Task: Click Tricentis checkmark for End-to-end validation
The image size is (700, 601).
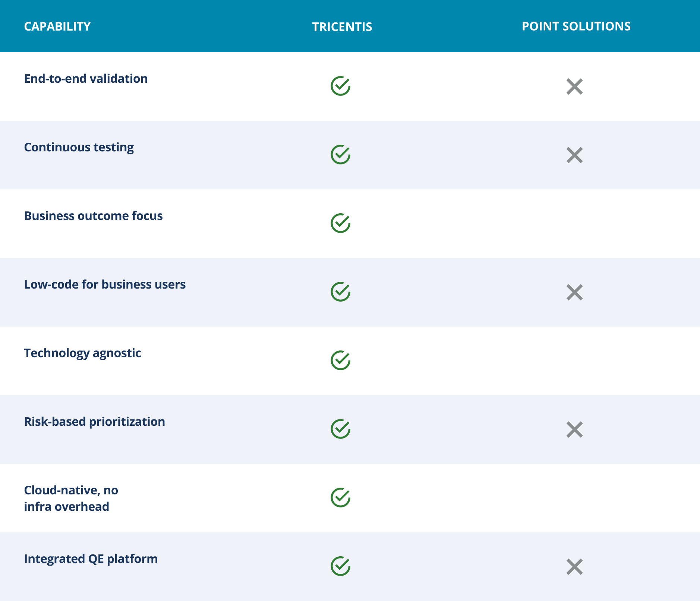Action: tap(340, 86)
